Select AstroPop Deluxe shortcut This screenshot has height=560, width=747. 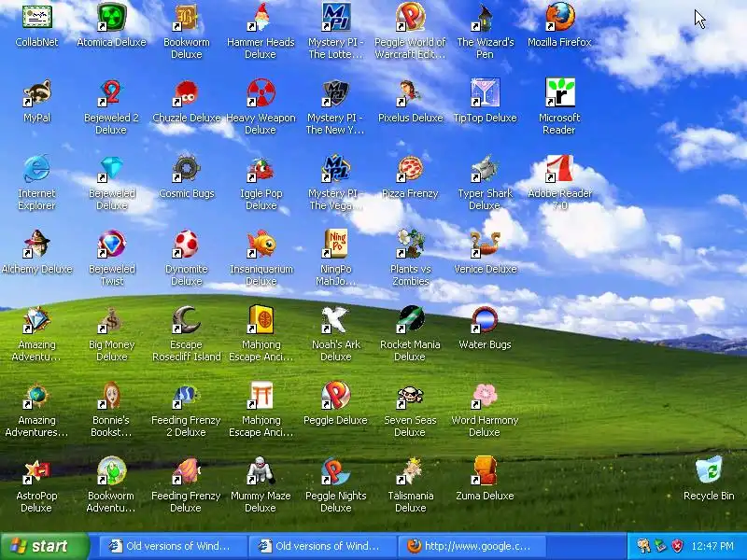point(36,471)
